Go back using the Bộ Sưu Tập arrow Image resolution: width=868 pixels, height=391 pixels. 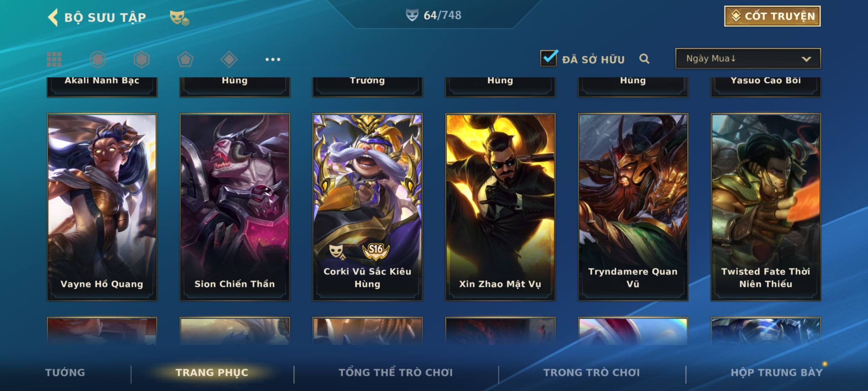(53, 17)
